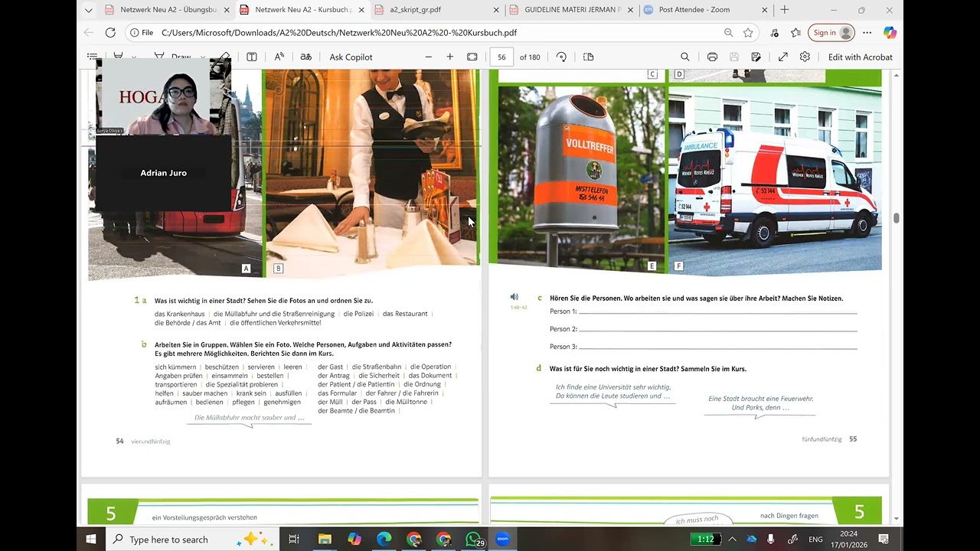Open the notification center icon
Viewport: 980px width, 551px height.
point(884,539)
